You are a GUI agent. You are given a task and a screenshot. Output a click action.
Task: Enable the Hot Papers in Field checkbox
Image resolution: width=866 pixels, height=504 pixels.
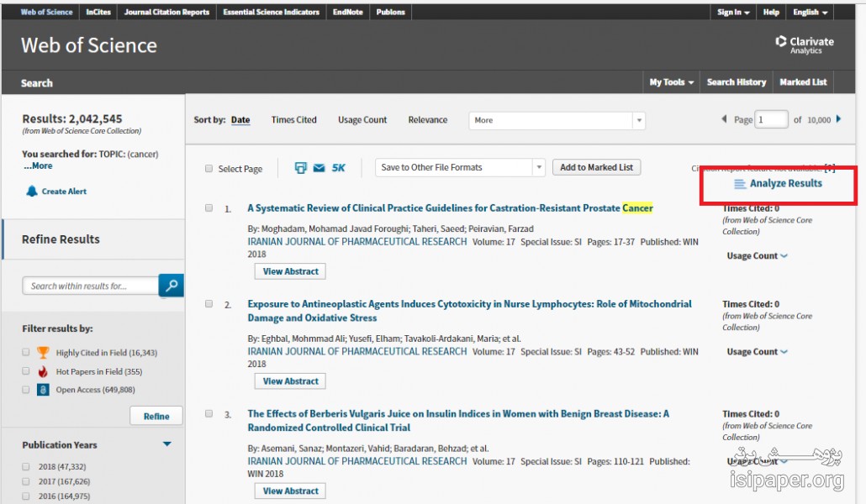point(26,371)
